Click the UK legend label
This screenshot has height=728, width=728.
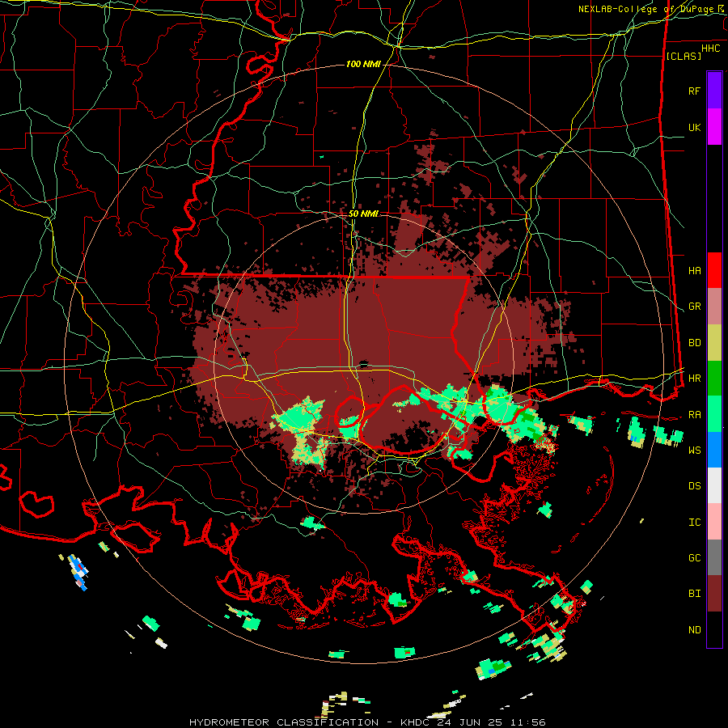694,127
